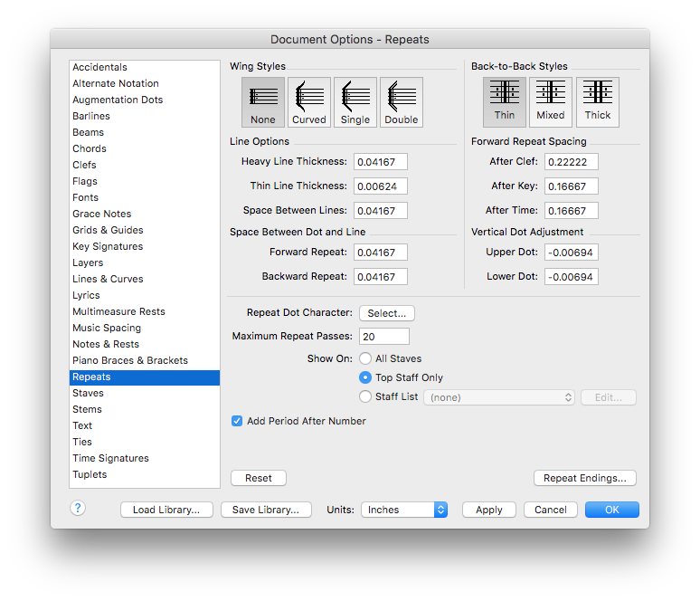Open Grace Notes category

(x=144, y=214)
